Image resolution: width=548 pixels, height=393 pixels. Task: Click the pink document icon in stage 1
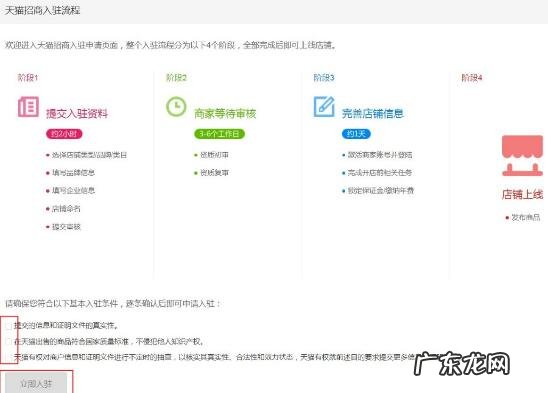[28, 107]
